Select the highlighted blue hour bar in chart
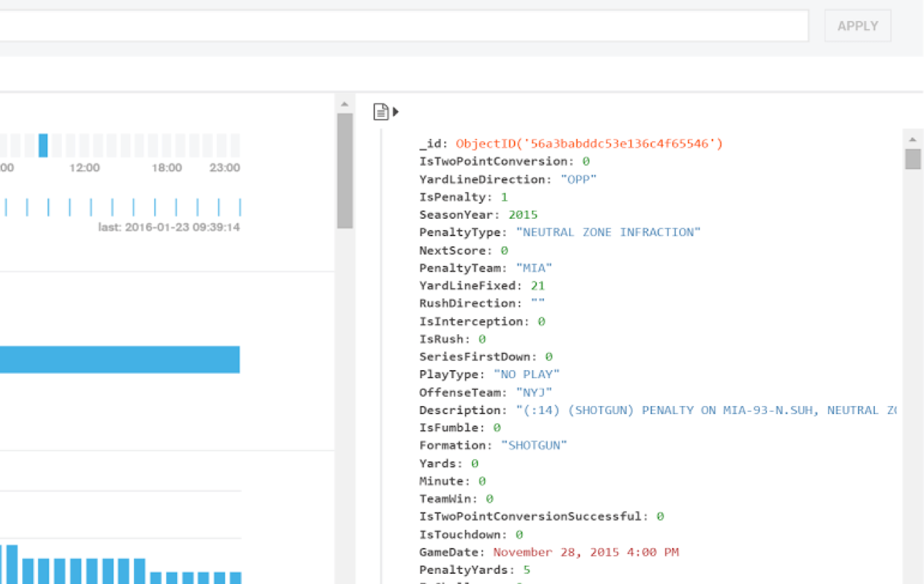This screenshot has height=584, width=924. (x=43, y=145)
